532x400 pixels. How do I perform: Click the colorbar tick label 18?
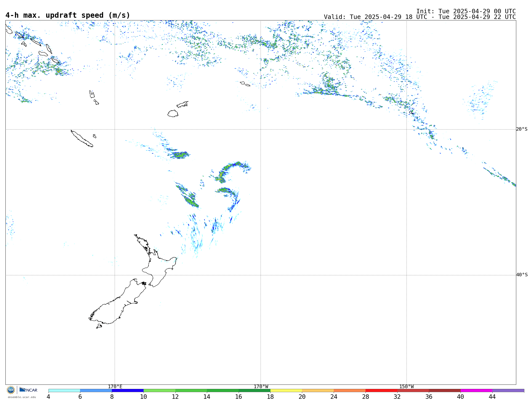[270, 397]
